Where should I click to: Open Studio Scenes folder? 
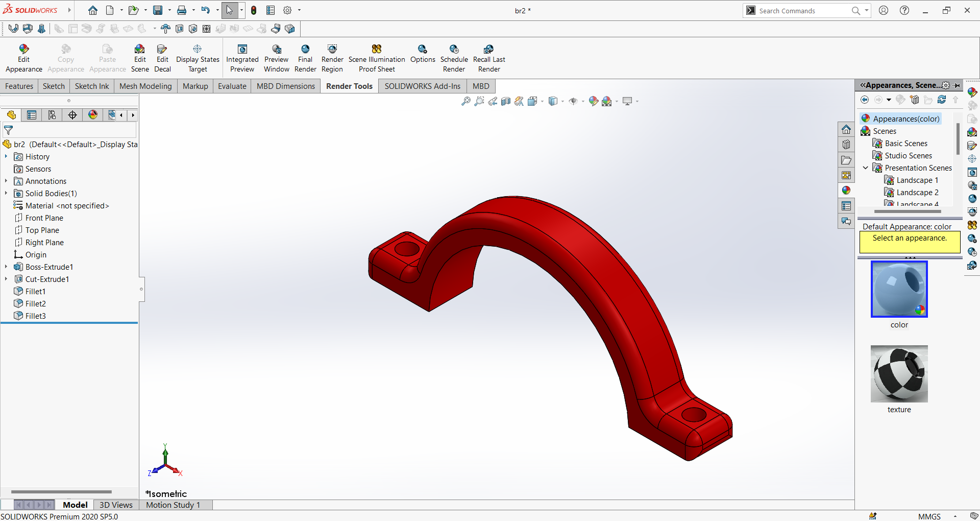pos(902,155)
